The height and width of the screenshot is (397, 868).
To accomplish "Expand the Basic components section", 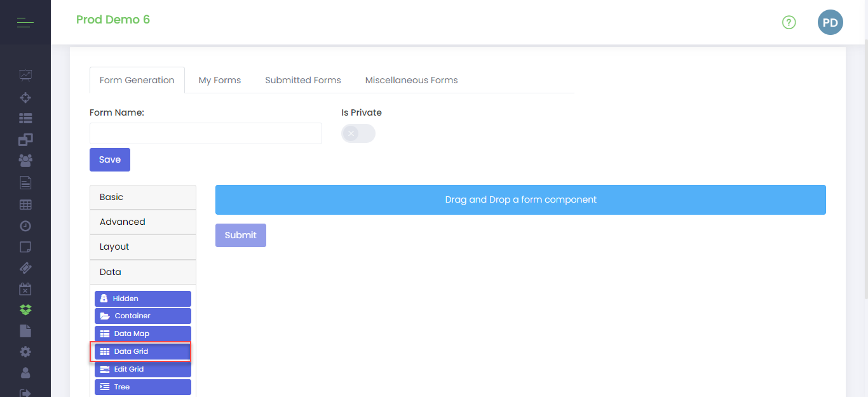I will [143, 198].
